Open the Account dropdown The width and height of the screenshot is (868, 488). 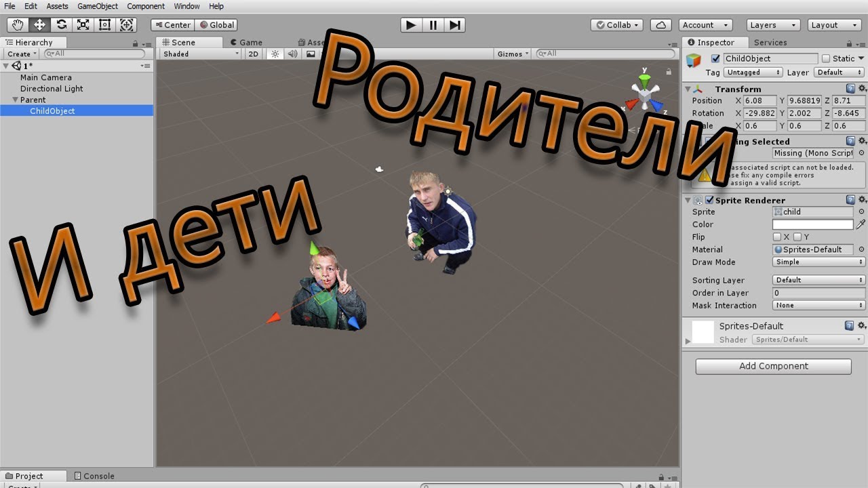pyautogui.click(x=705, y=25)
